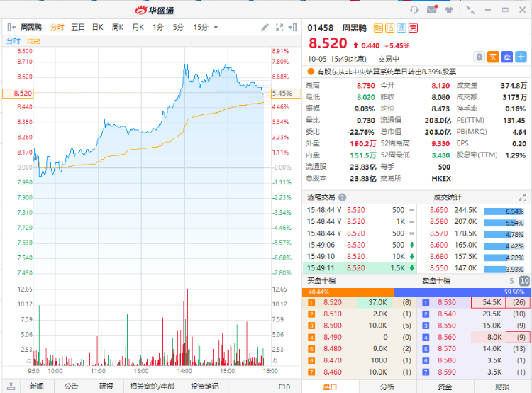This screenshot has height=393, width=532.
Task: Open the 新闻 tab
Action: pos(36,386)
